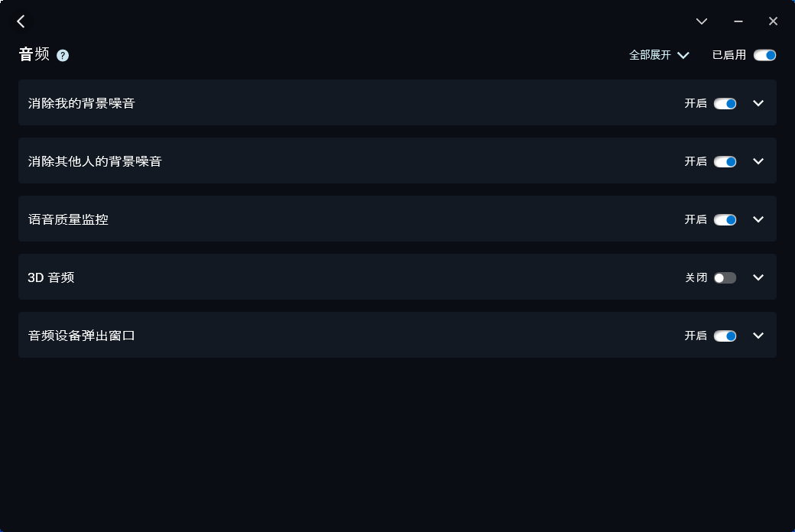Toggle off 音频设备弹出窗口 switch
The height and width of the screenshot is (532, 795).
(x=725, y=336)
